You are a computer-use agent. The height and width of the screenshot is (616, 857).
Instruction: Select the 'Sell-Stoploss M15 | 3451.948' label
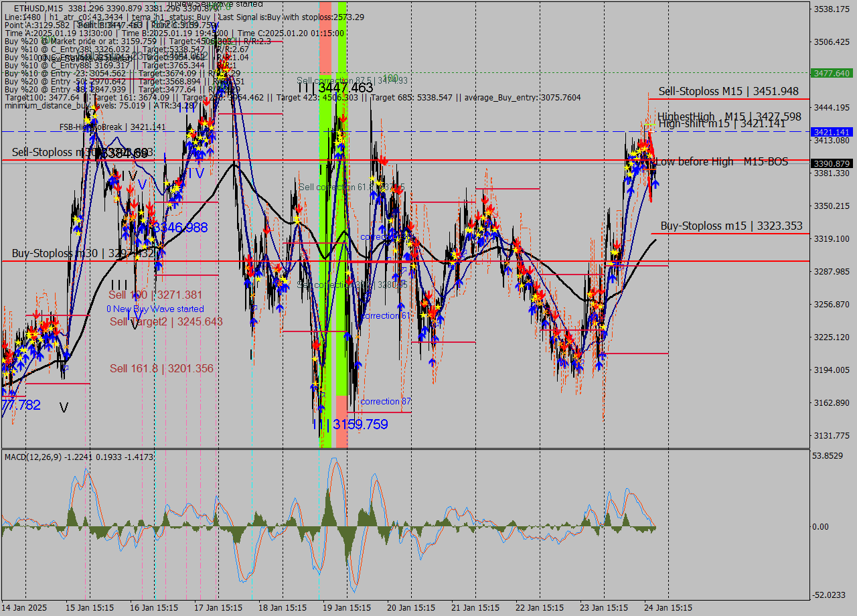(x=728, y=91)
